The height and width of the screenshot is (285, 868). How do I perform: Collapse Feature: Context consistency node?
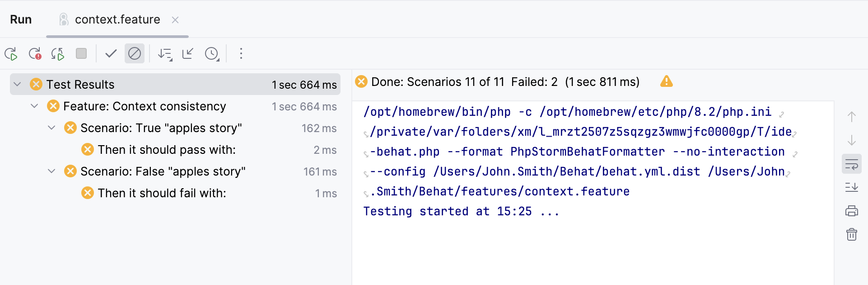[35, 106]
